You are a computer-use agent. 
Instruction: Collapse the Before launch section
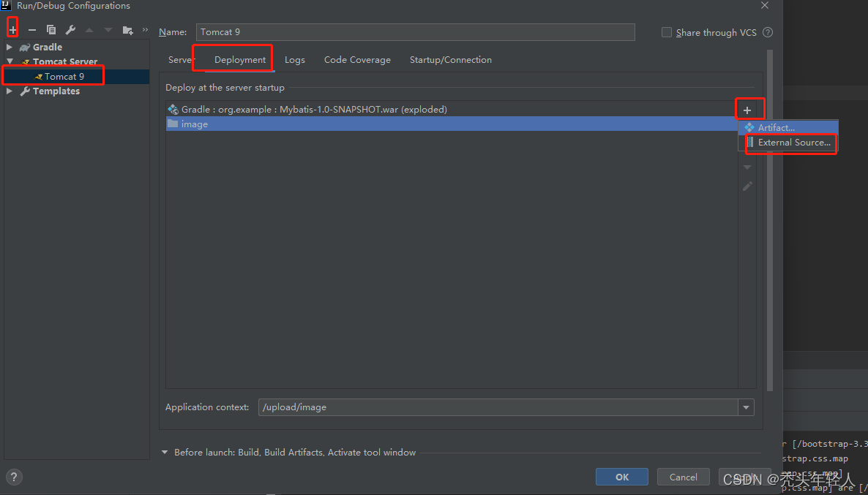point(165,453)
